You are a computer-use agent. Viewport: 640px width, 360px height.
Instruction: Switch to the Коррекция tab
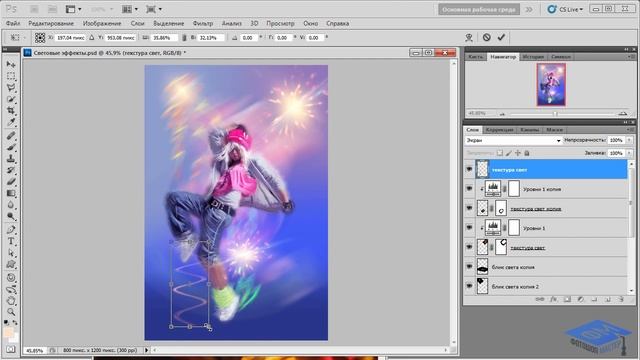coord(499,130)
